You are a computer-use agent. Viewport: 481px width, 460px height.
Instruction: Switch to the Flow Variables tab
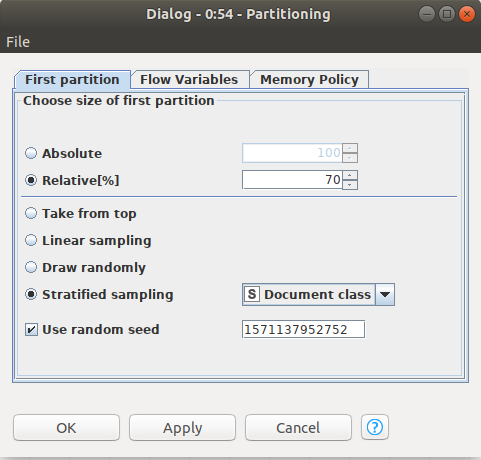190,79
